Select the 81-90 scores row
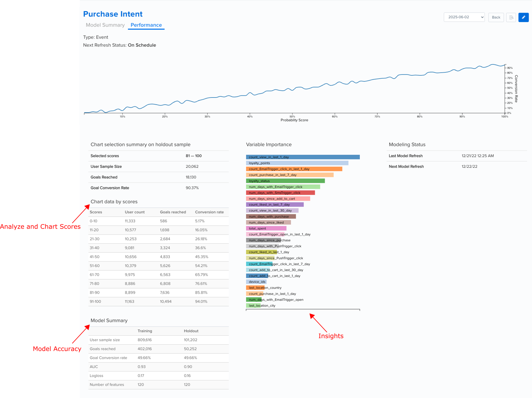This screenshot has width=532, height=398. point(158,293)
